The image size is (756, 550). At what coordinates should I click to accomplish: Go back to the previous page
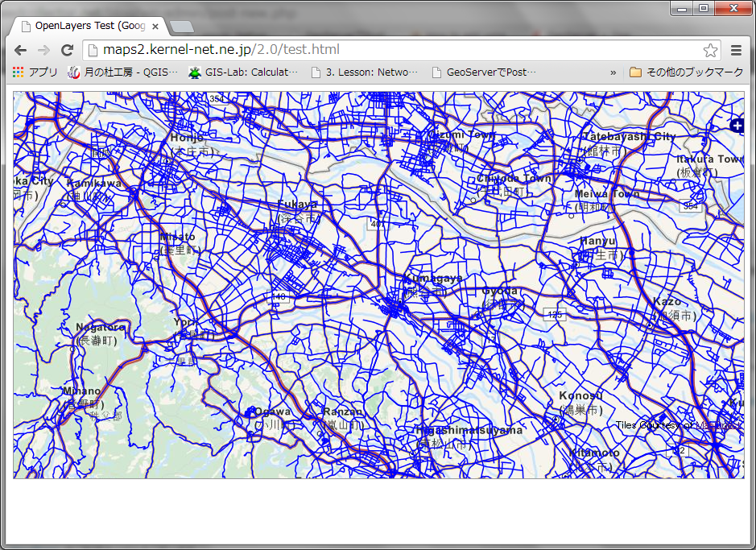click(x=20, y=50)
